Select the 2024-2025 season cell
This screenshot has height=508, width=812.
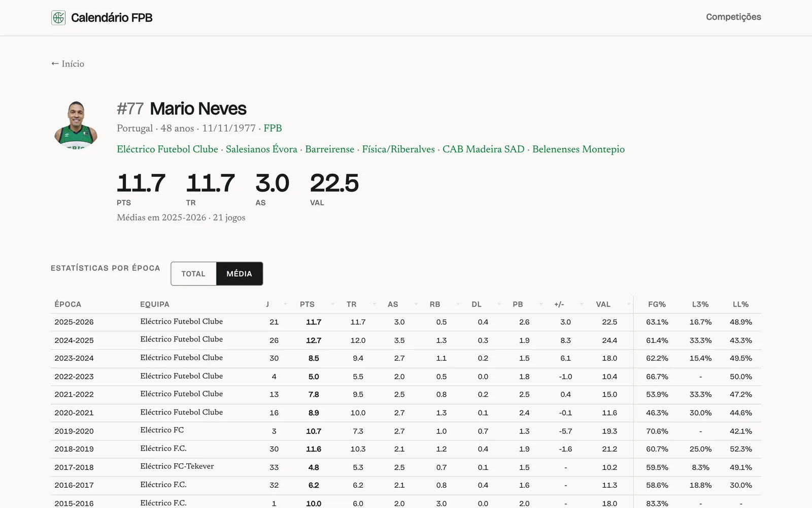pos(74,340)
